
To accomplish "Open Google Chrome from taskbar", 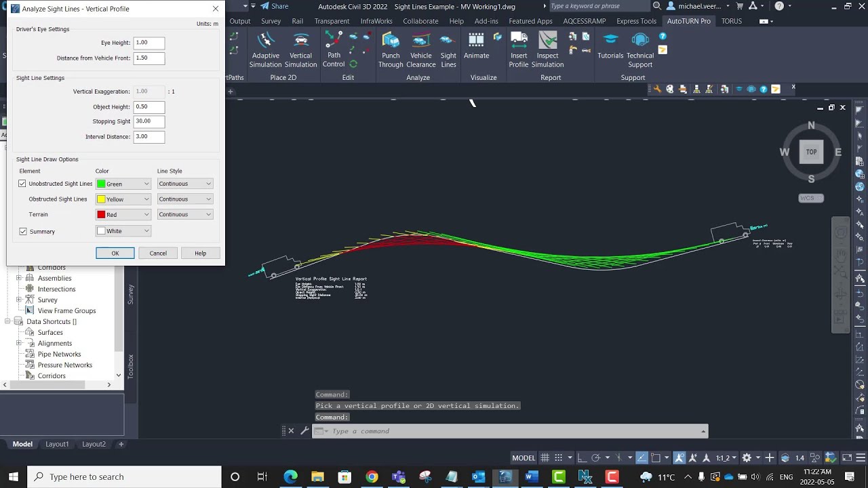I will click(372, 476).
